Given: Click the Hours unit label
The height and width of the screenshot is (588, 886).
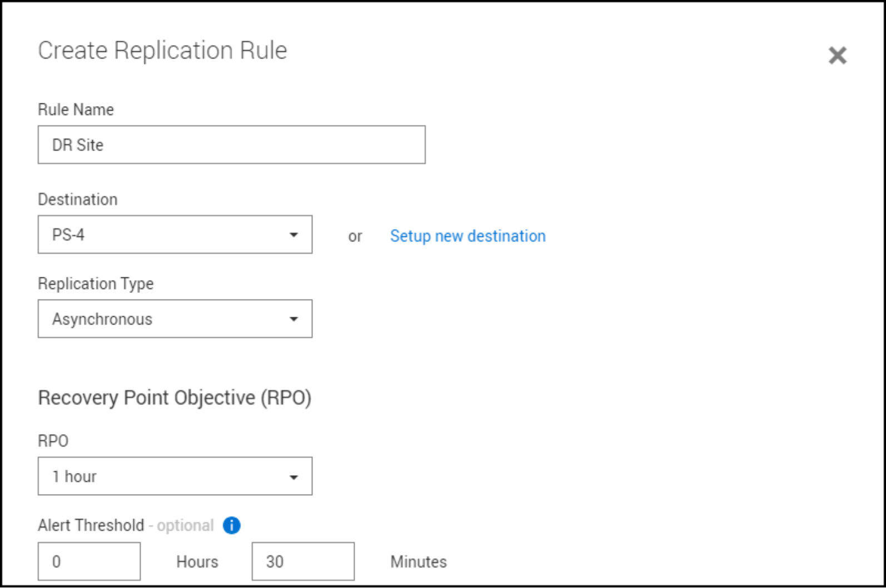Looking at the screenshot, I should tap(197, 562).
